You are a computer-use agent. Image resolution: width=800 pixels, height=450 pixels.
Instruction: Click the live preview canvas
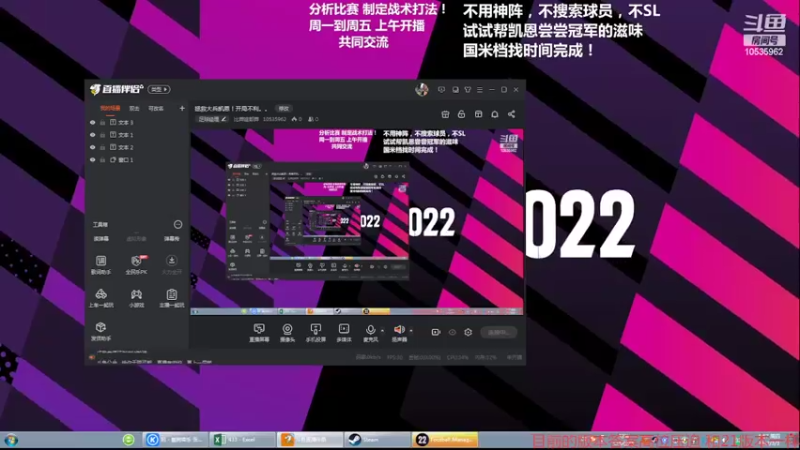click(357, 221)
